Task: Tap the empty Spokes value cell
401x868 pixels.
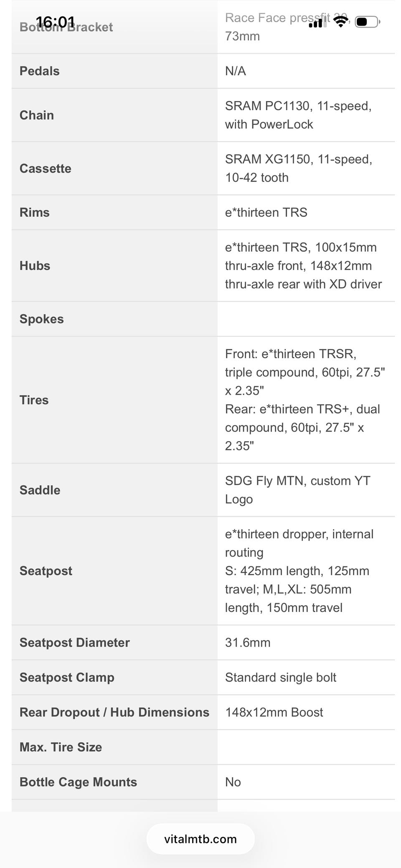Action: coord(306,319)
